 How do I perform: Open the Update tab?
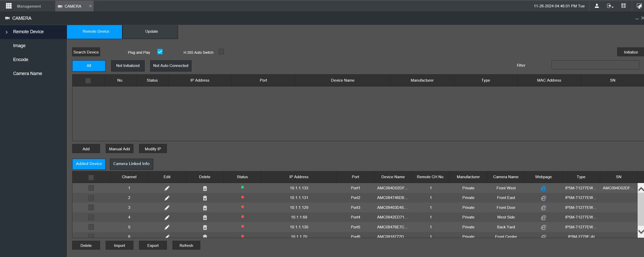click(150, 32)
